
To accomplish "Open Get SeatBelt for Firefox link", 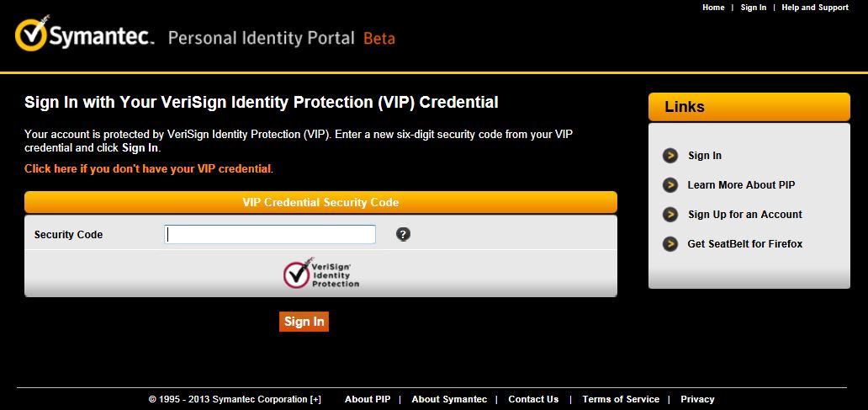I will pos(745,244).
